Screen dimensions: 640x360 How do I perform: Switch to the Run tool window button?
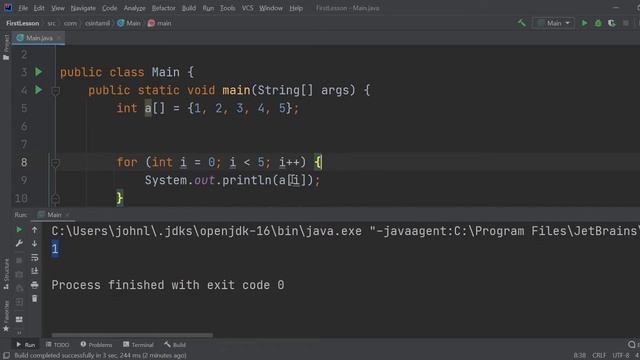(25, 345)
